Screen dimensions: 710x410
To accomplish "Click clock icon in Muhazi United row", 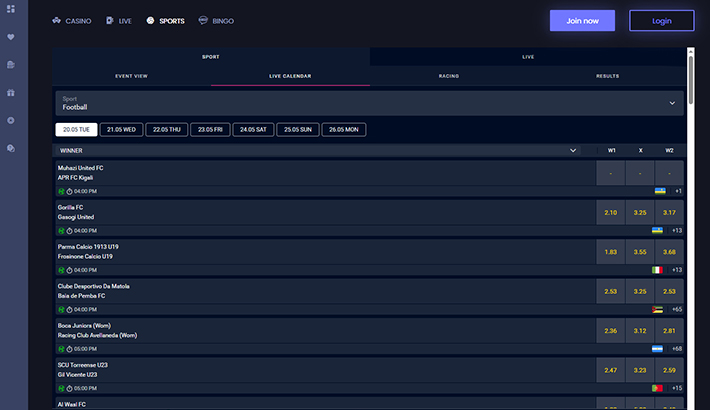I will pyautogui.click(x=70, y=192).
